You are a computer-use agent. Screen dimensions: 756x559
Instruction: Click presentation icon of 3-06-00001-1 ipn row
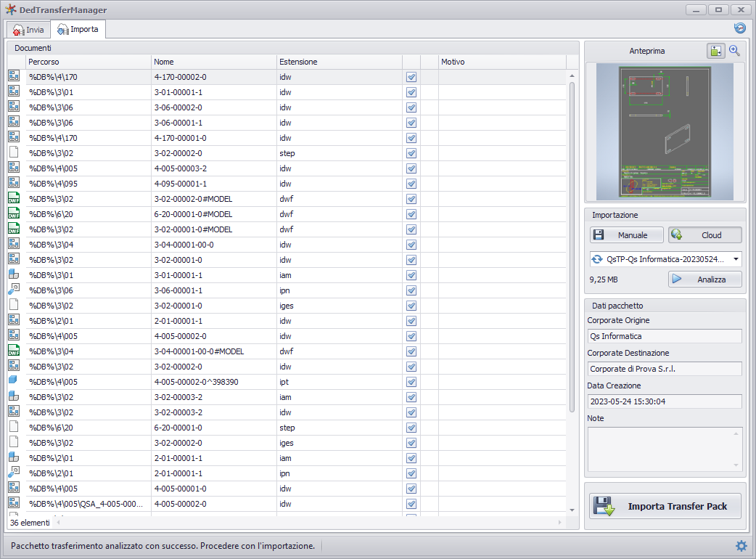(x=14, y=290)
